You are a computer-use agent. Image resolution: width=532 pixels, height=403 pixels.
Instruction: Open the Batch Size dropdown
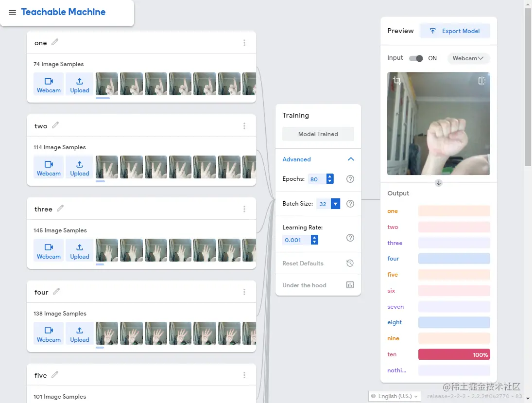click(x=336, y=204)
